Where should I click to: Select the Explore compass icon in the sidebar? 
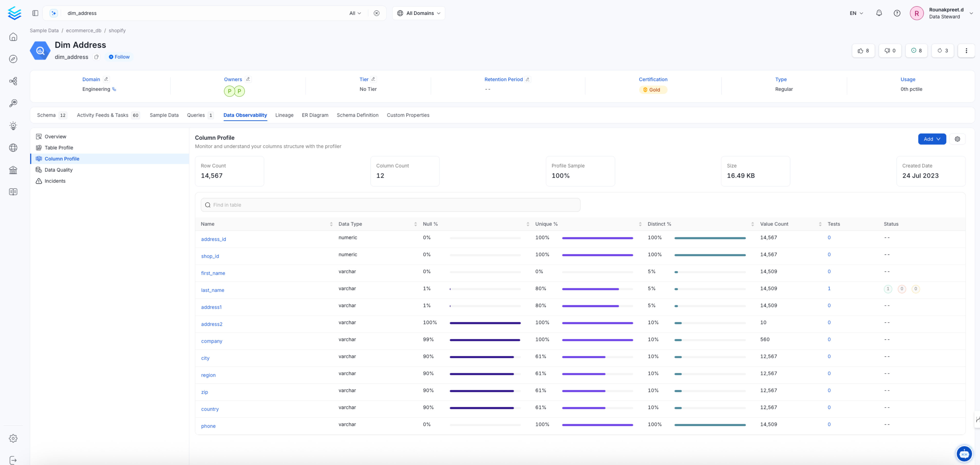(13, 59)
